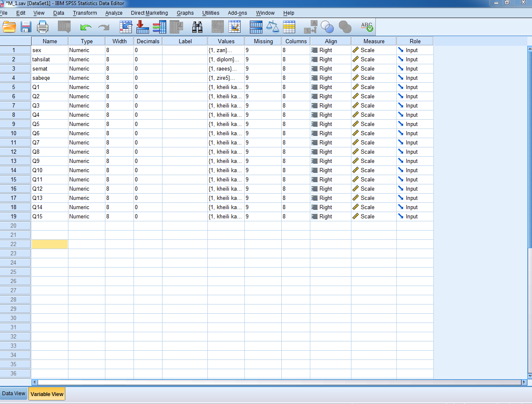
Task: Click the grayed Run descriptive statistics icon
Action: (x=176, y=27)
